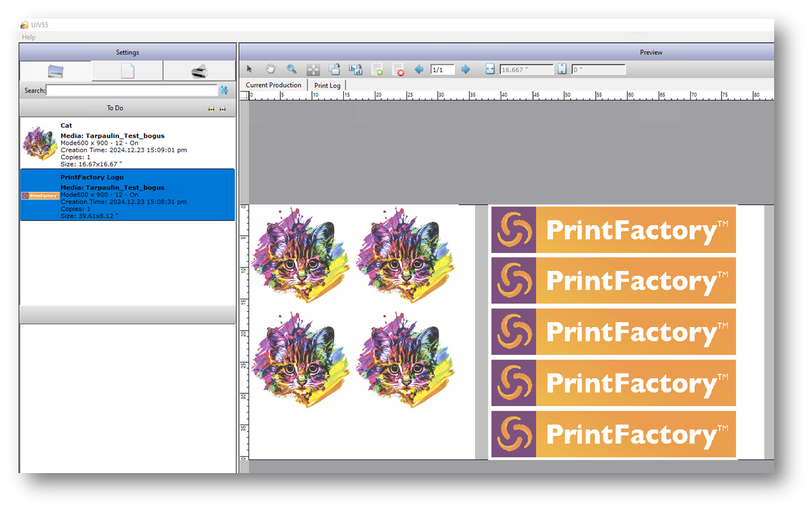Click the blue sort arrows icon beside Search
812x511 pixels.
pos(224,90)
